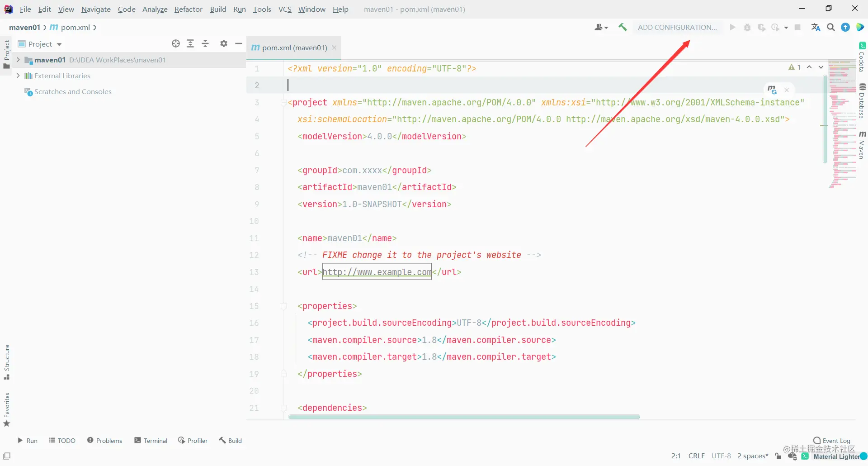Image resolution: width=868 pixels, height=466 pixels.
Task: Click the ADD CONFIGURATION... button
Action: point(677,27)
